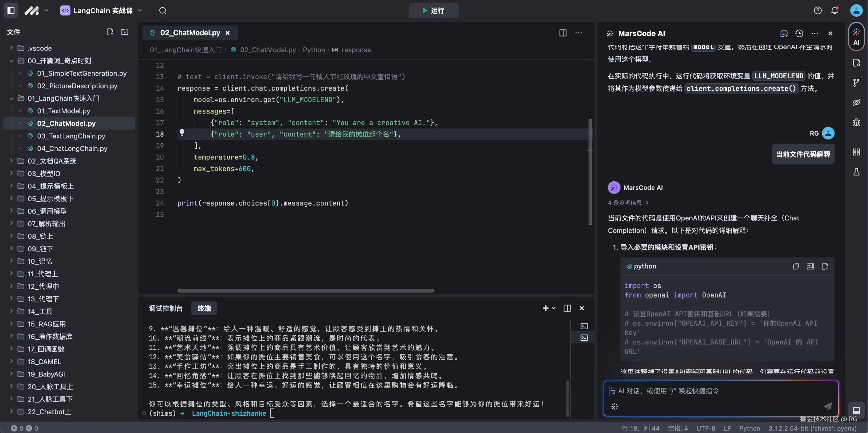Toggle bottom panel visibility icon
Viewport: 868px width, 433px height.
pos(856,410)
